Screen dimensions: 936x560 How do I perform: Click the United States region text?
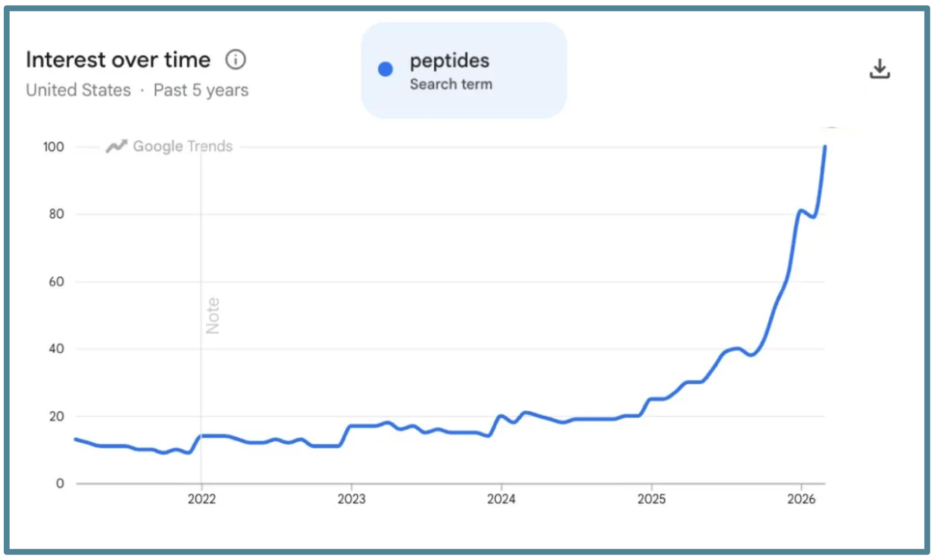coord(79,90)
